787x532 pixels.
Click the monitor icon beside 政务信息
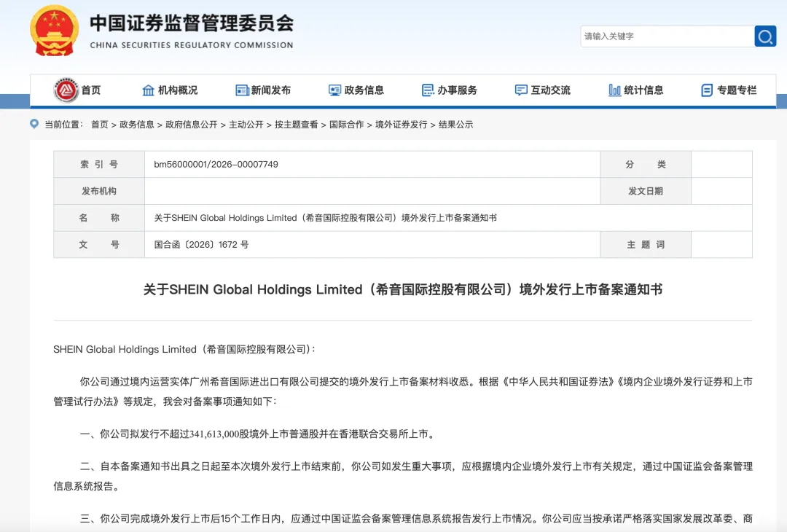pyautogui.click(x=334, y=90)
